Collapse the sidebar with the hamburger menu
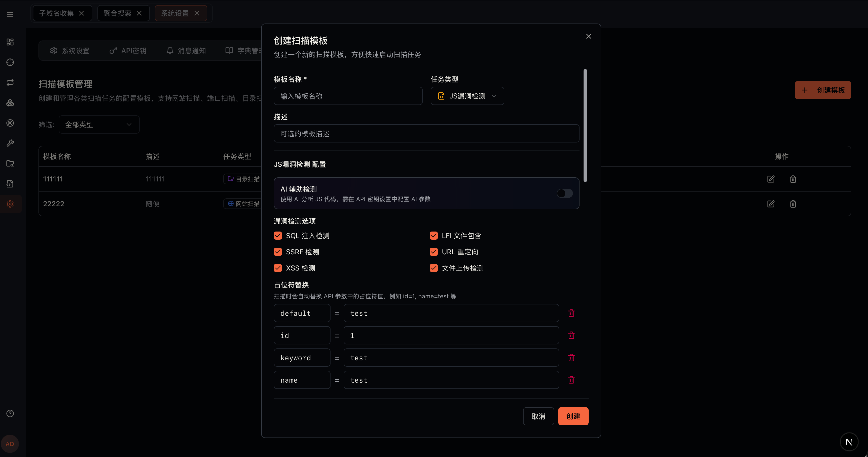The image size is (868, 457). (10, 14)
